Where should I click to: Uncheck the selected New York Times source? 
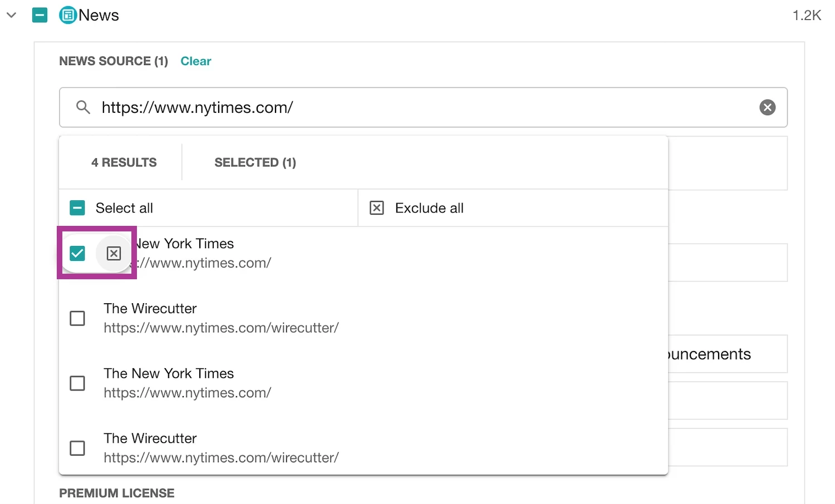pos(77,254)
